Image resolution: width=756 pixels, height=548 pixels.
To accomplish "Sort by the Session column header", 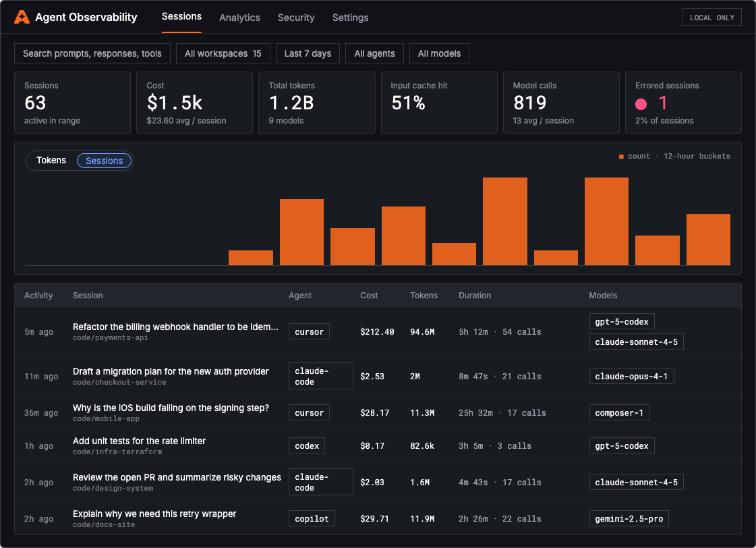I will coord(88,295).
